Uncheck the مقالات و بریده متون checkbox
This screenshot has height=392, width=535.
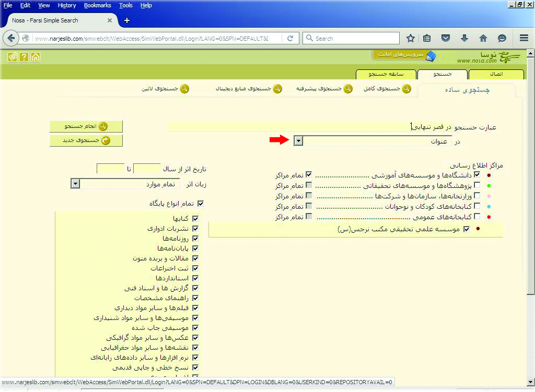coord(195,258)
